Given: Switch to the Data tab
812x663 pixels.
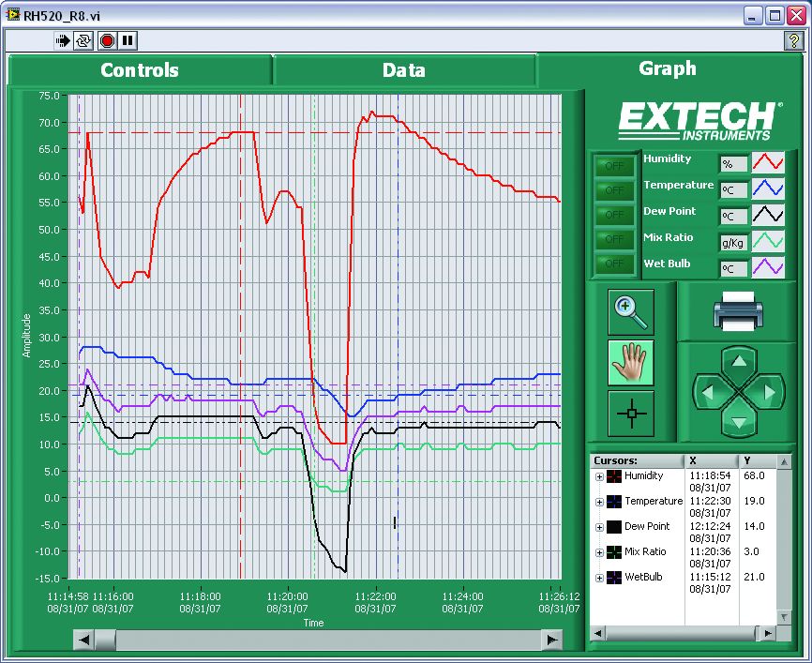Looking at the screenshot, I should (404, 70).
